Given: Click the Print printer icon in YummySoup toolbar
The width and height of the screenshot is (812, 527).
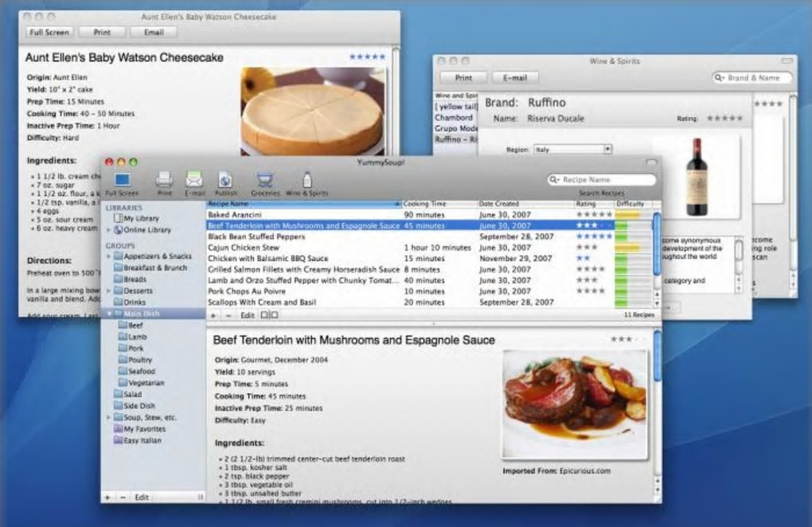Looking at the screenshot, I should pyautogui.click(x=164, y=180).
